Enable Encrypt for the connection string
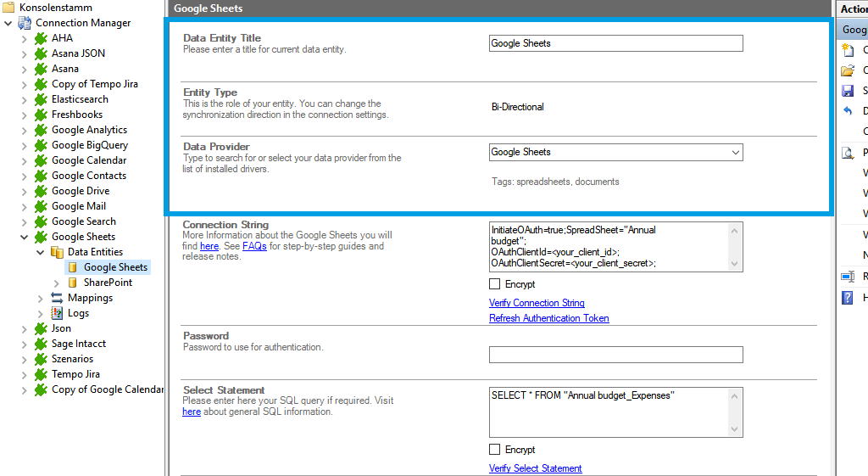Image resolution: width=868 pixels, height=476 pixels. (x=495, y=284)
